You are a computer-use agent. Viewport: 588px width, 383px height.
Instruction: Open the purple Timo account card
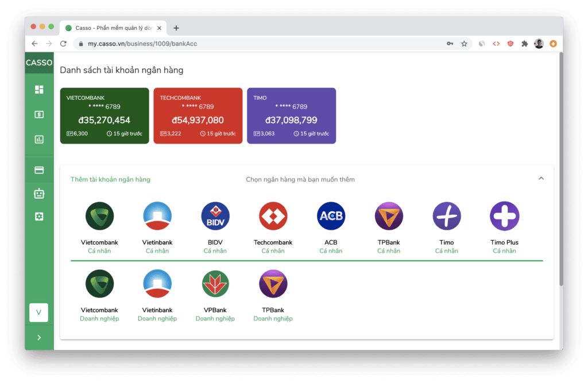point(291,115)
